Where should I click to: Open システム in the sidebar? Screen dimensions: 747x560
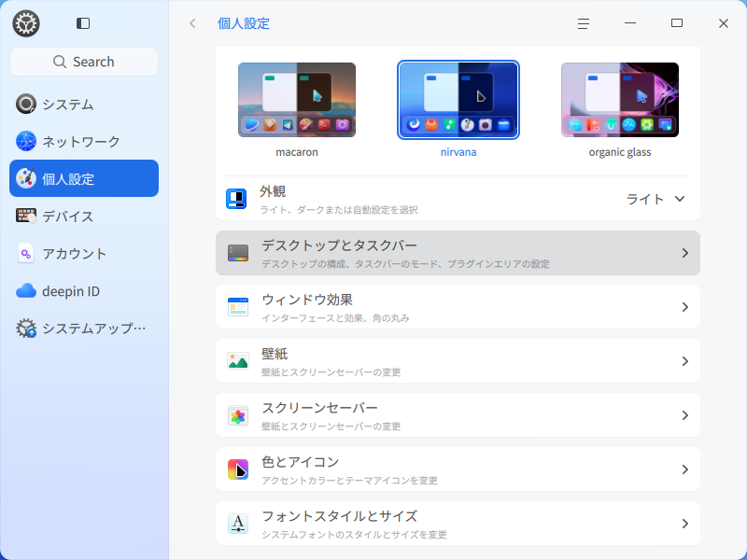pyautogui.click(x=84, y=104)
